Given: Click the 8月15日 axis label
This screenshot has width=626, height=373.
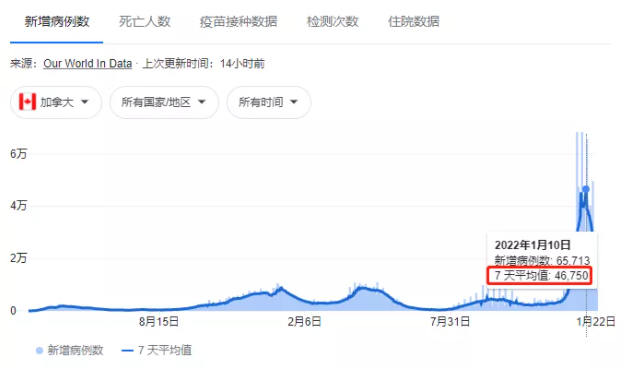Looking at the screenshot, I should point(159,321).
